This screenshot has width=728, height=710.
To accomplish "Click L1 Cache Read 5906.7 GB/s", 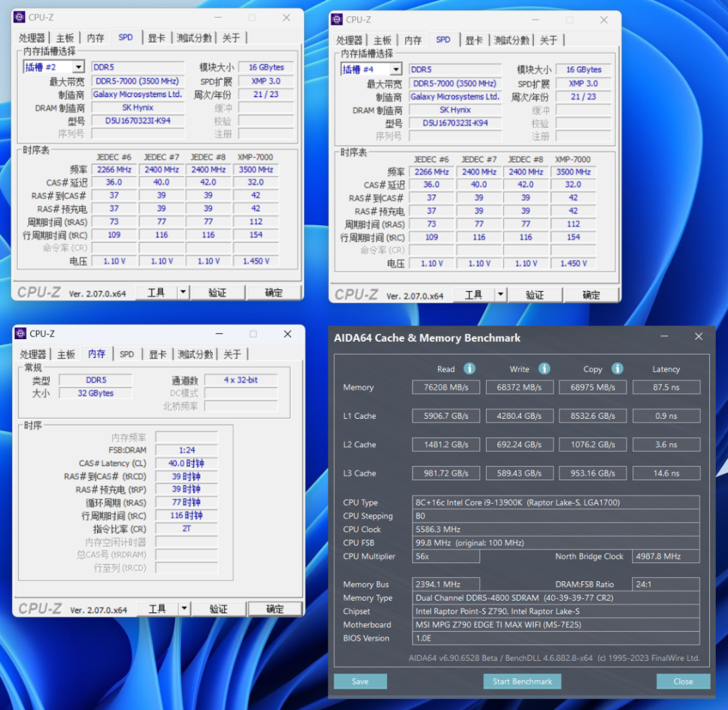I will (446, 416).
